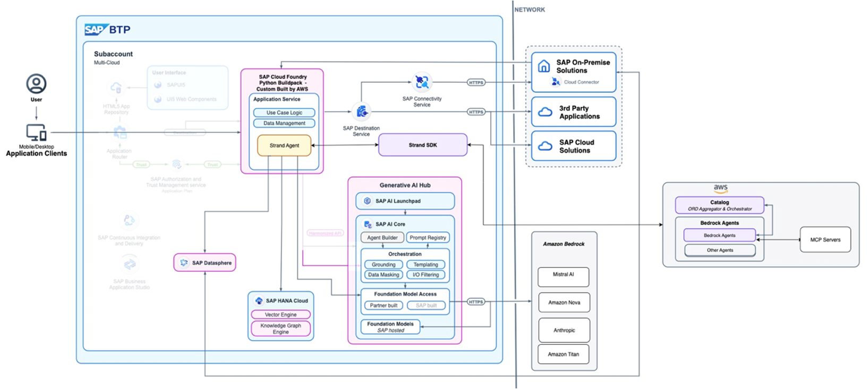Image resolution: width=868 pixels, height=390 pixels.
Task: Click the Amazon Nova model box
Action: [564, 302]
